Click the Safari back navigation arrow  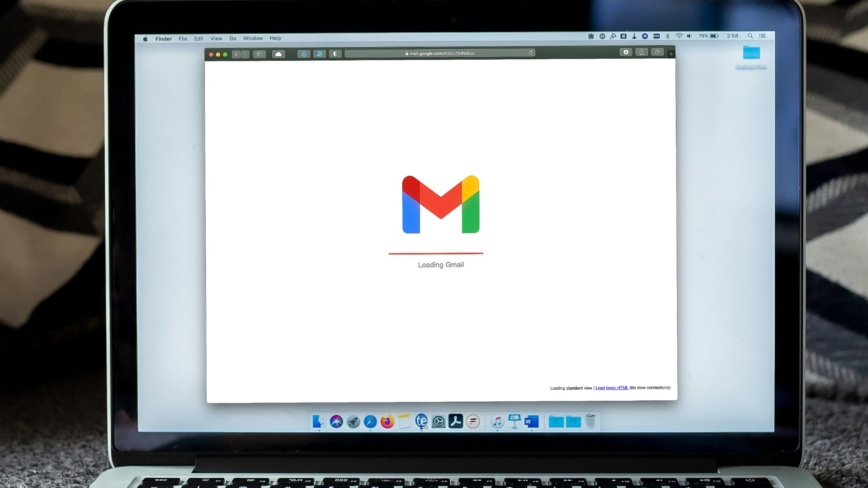[236, 54]
